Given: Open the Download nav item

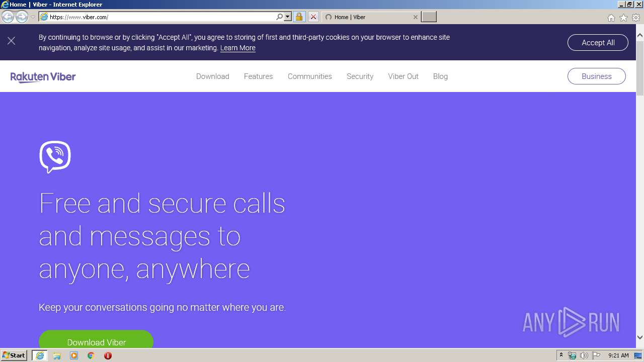Looking at the screenshot, I should pyautogui.click(x=212, y=76).
